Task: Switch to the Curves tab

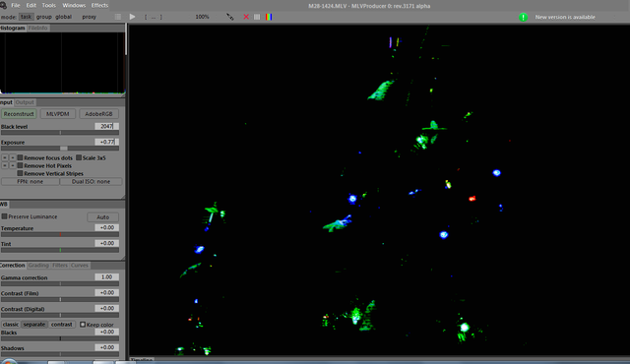Action: 80,266
